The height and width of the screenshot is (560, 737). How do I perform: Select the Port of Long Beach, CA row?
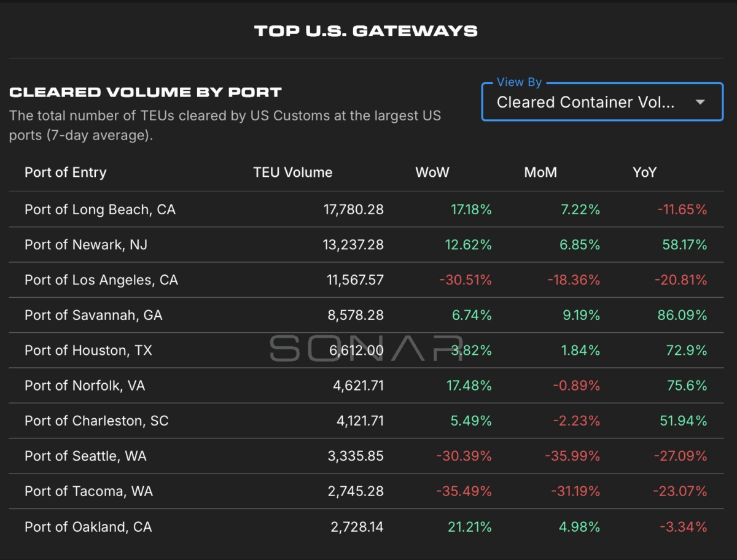click(x=366, y=209)
